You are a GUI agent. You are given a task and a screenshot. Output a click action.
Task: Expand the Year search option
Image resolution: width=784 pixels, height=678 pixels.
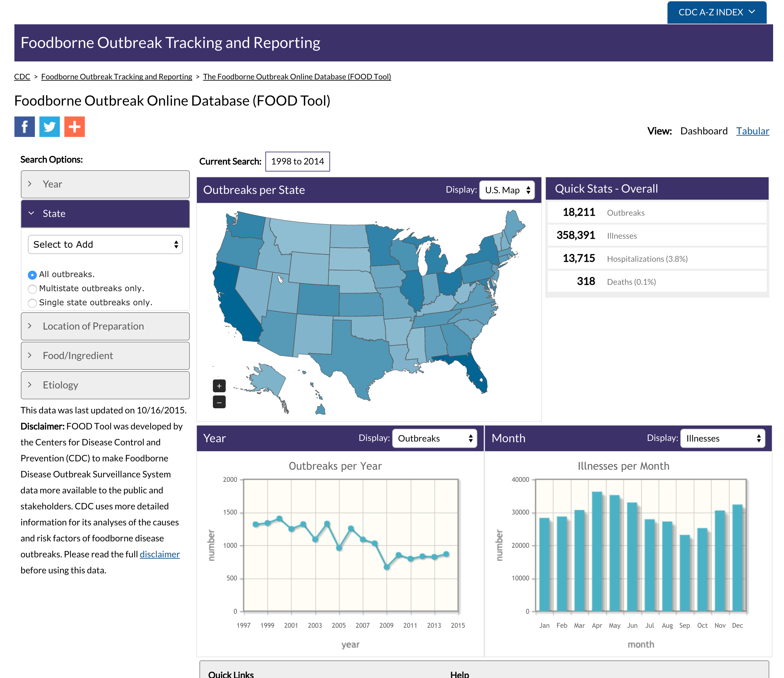point(105,184)
